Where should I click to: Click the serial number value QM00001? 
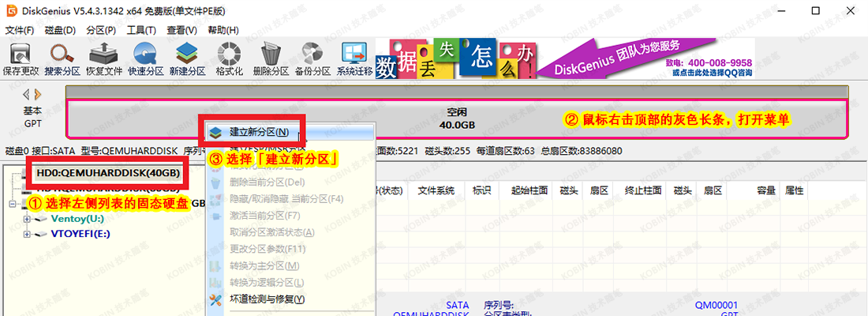[716, 305]
